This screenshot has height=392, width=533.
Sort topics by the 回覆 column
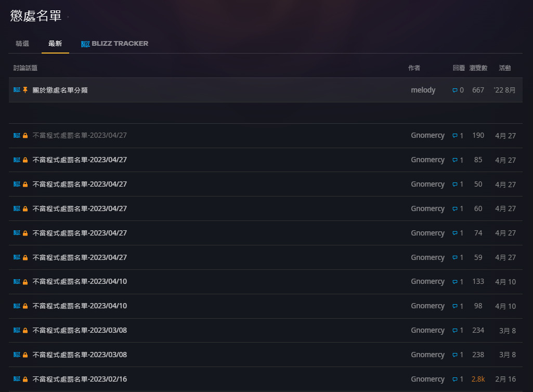click(459, 68)
